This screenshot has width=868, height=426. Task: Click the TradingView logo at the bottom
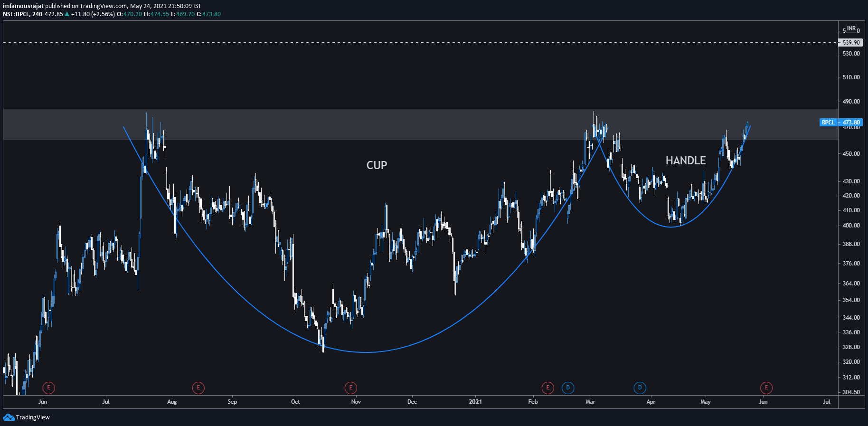click(x=26, y=417)
